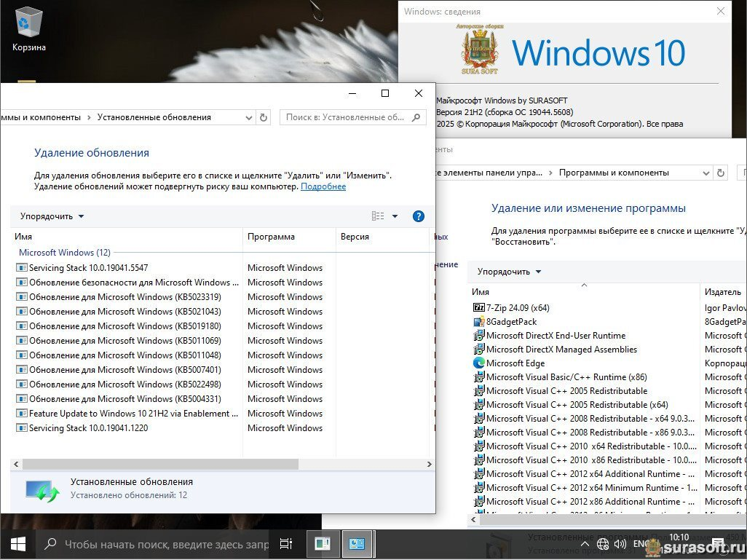The height and width of the screenshot is (560, 747).
Task: Select the Microsoft Visual C++ 2005 Redistributable (x64) icon
Action: [478, 405]
